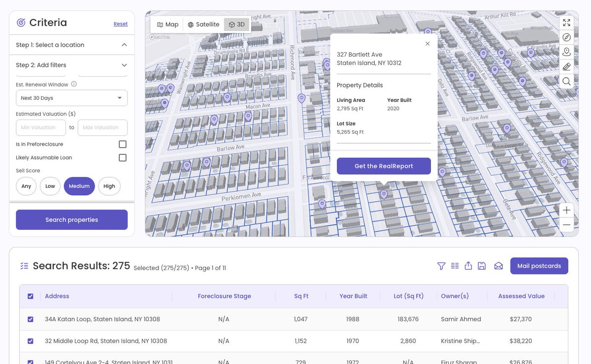Enable Is in Preforeclosure checkbox
The image size is (591, 364).
(123, 144)
